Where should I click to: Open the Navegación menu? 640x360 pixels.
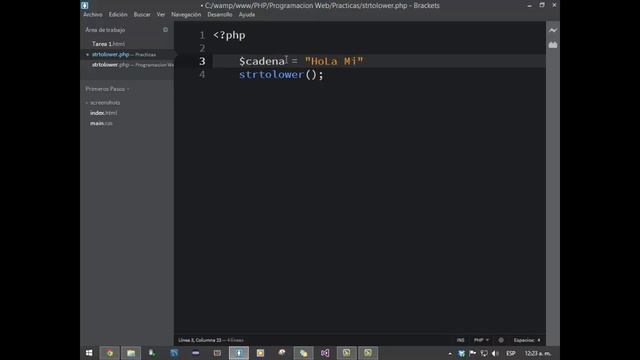(186, 15)
